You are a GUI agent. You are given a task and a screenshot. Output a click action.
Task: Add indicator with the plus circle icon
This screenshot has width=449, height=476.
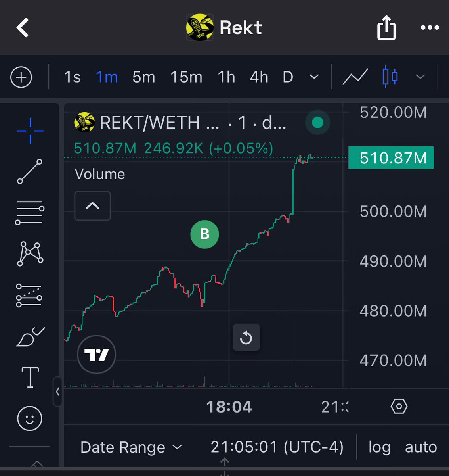click(21, 77)
